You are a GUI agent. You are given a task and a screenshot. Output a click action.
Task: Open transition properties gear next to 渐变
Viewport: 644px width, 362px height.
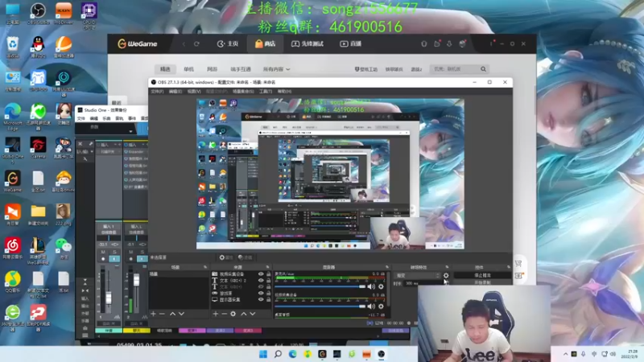[x=446, y=275]
